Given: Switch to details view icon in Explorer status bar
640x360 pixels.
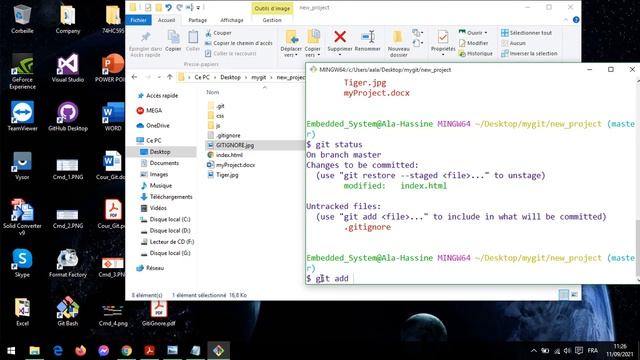Looking at the screenshot, I should coord(563,294).
